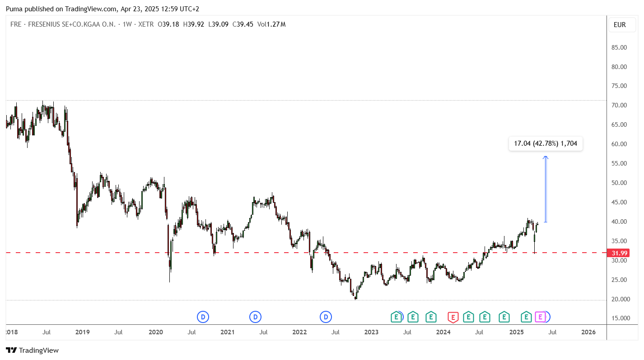Click green E icon just before 2025 label
This screenshot has height=360, width=644.
504,317
